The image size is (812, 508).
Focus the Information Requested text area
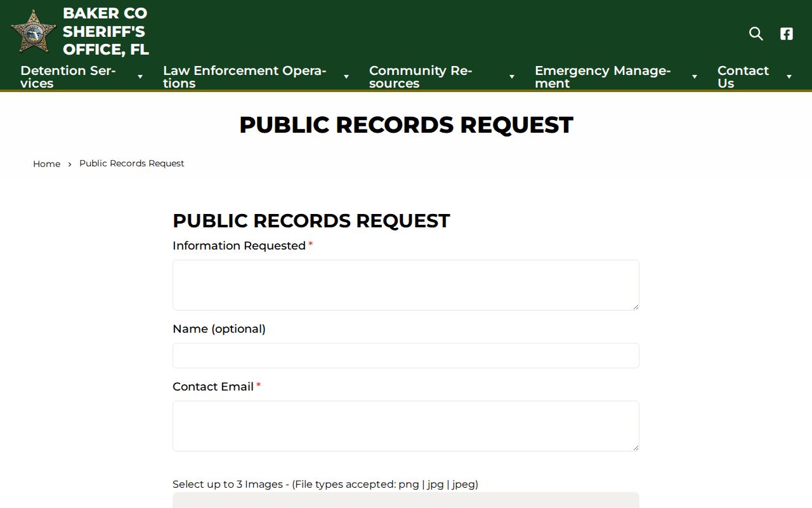406,285
